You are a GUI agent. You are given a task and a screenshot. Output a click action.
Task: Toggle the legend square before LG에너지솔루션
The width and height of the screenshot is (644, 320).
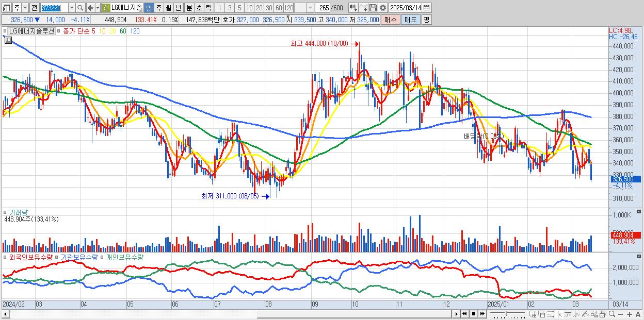point(4,31)
